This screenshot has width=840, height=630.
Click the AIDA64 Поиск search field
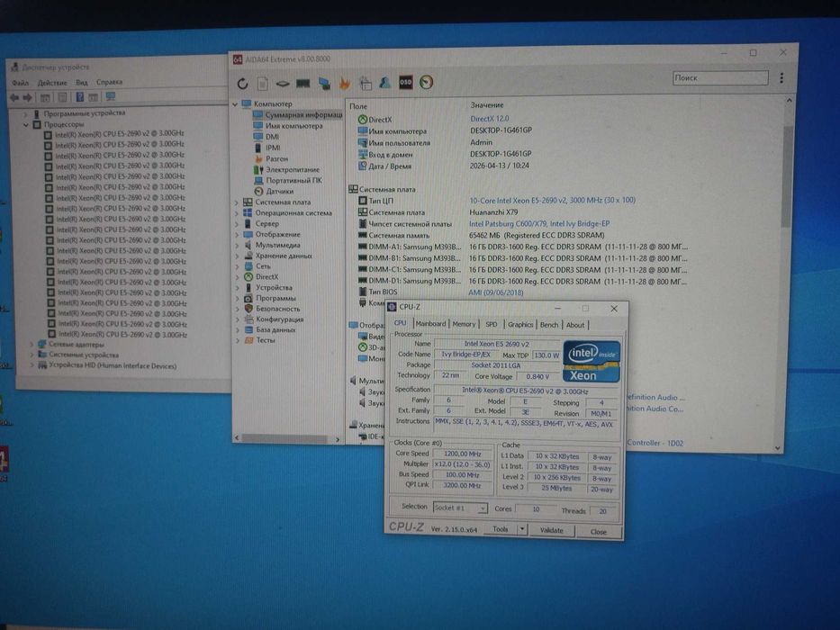[720, 78]
